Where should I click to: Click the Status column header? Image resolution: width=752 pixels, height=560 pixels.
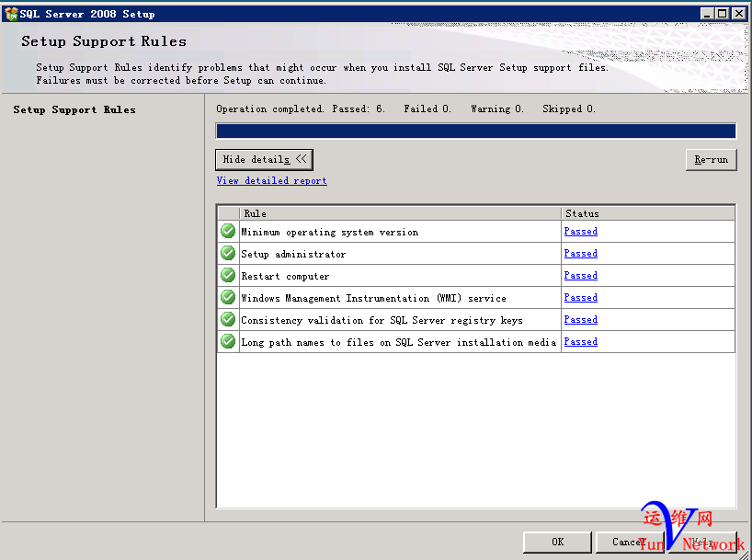[648, 213]
